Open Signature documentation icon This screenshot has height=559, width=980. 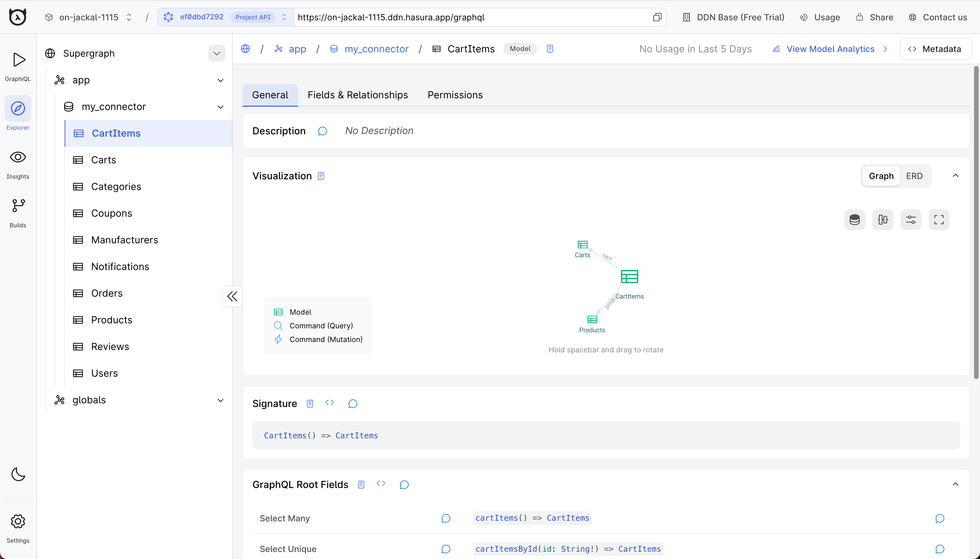(310, 404)
